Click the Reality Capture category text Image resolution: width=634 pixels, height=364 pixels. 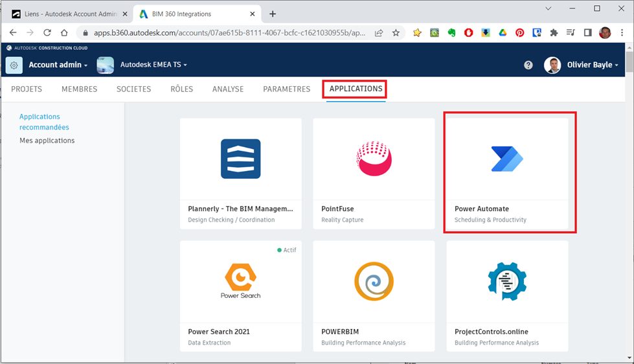(342, 220)
